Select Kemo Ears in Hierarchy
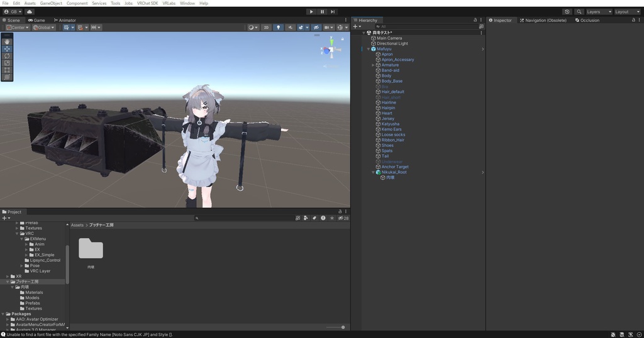The image size is (644, 338). tap(391, 129)
